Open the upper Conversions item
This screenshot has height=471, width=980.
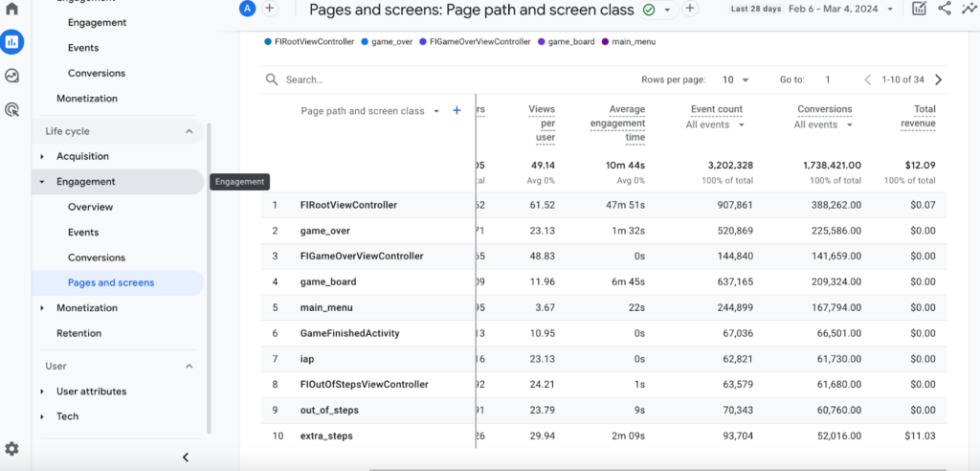coord(97,73)
